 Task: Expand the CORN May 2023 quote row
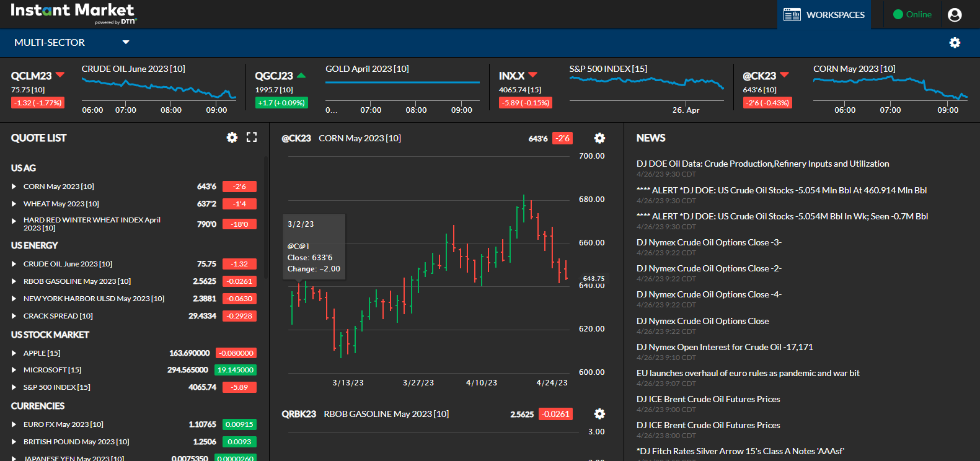14,187
